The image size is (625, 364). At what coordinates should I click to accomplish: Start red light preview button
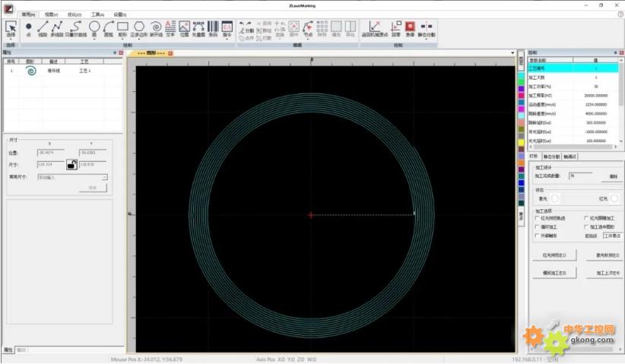[x=554, y=255]
